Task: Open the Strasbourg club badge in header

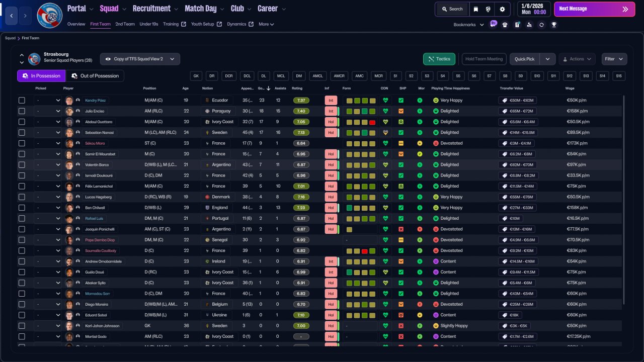Action: (50, 16)
